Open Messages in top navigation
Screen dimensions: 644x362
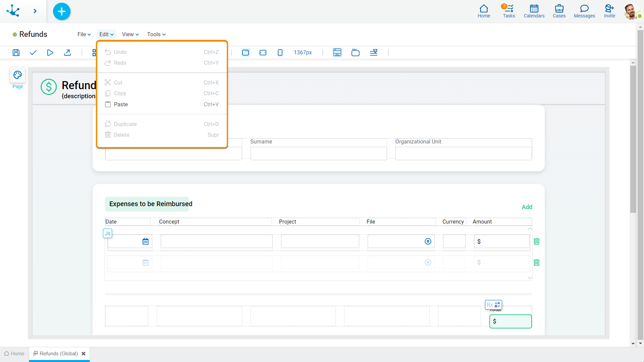click(x=584, y=11)
